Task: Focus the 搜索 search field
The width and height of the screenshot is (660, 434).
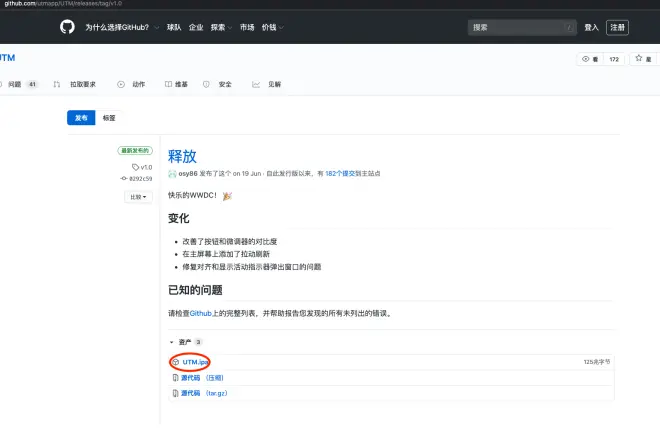Action: (522, 27)
